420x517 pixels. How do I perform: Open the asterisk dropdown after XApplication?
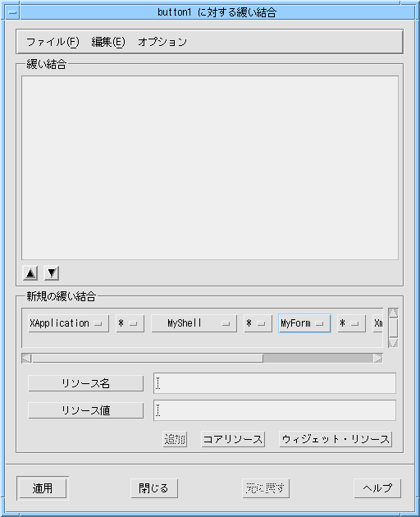(x=130, y=323)
